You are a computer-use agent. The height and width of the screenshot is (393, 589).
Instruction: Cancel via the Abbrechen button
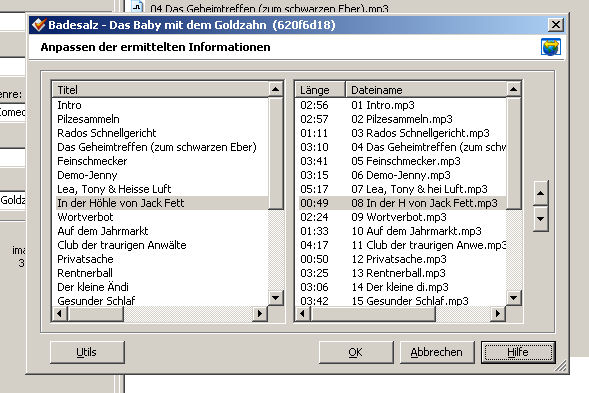(437, 352)
